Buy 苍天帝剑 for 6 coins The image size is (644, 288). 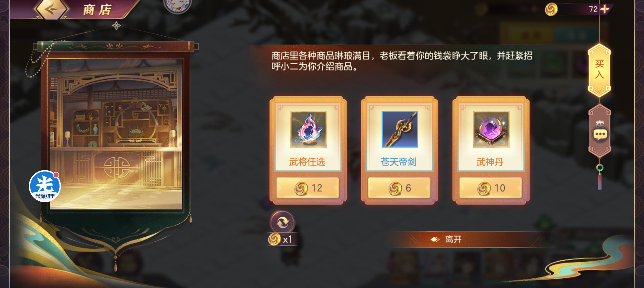tap(399, 188)
